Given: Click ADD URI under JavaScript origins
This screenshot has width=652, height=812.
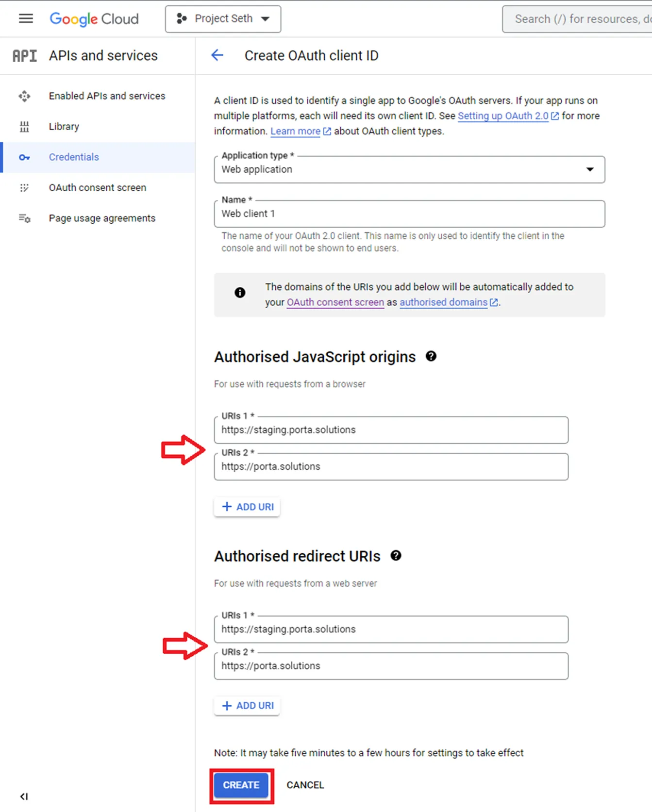Looking at the screenshot, I should click(247, 506).
